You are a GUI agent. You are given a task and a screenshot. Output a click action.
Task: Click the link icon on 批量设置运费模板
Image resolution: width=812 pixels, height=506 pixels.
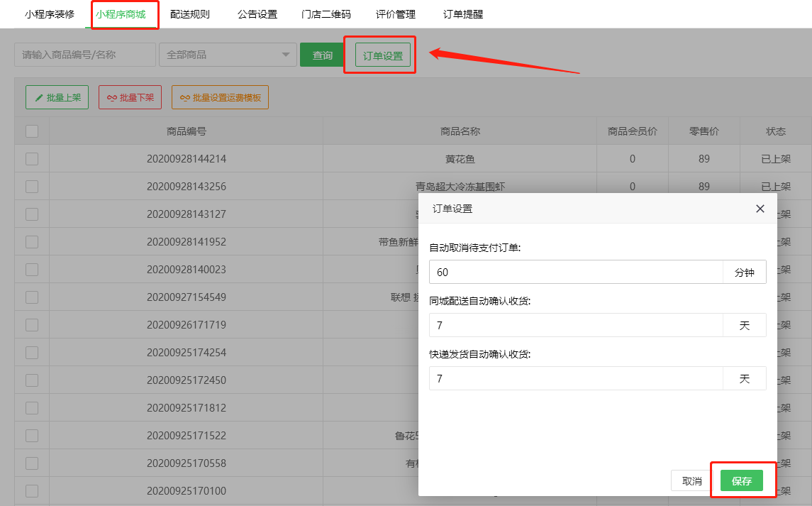(184, 97)
